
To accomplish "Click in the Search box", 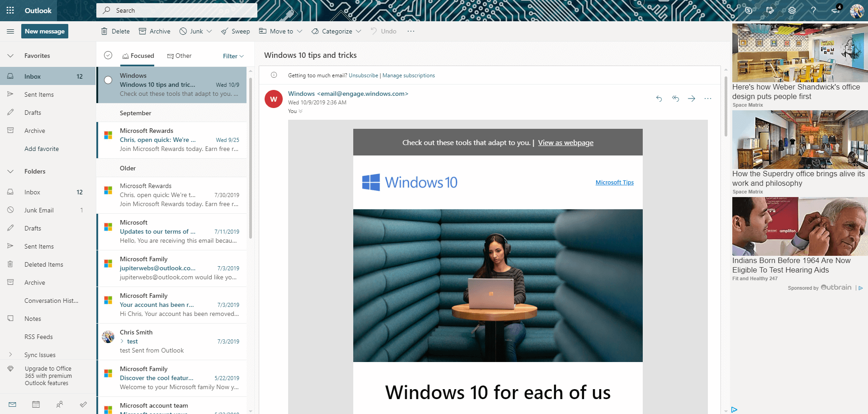I will point(177,10).
